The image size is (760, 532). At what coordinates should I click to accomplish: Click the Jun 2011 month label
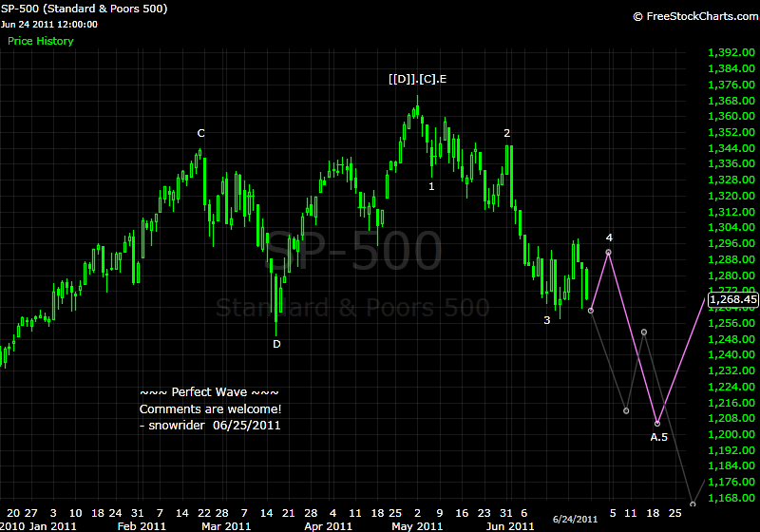510,526
